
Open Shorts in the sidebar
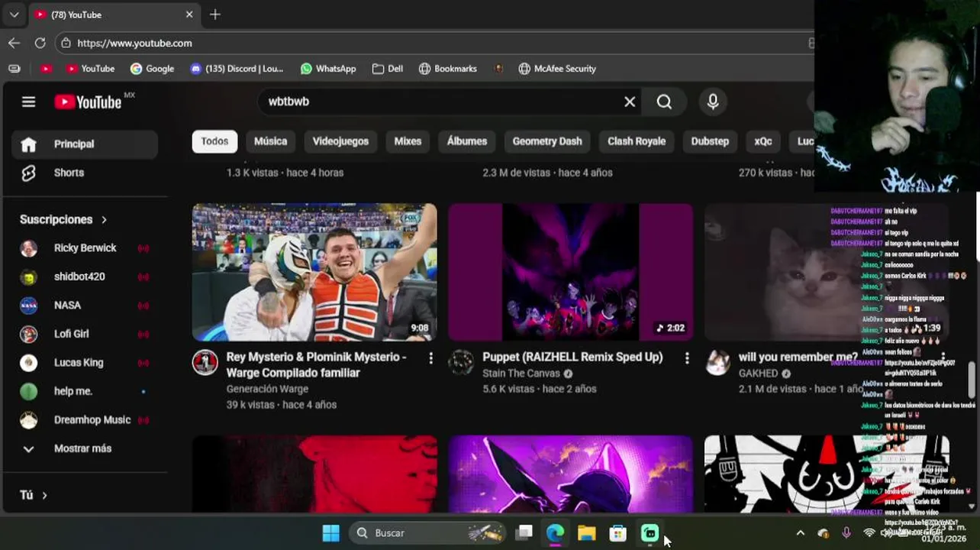(85, 173)
